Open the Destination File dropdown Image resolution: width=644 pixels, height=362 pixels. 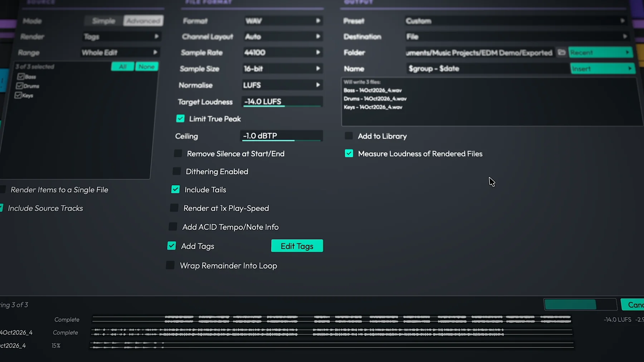click(517, 36)
